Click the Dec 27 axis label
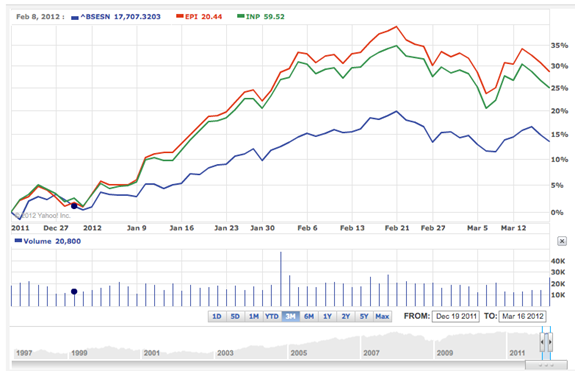This screenshot has height=371, width=575. [x=56, y=228]
